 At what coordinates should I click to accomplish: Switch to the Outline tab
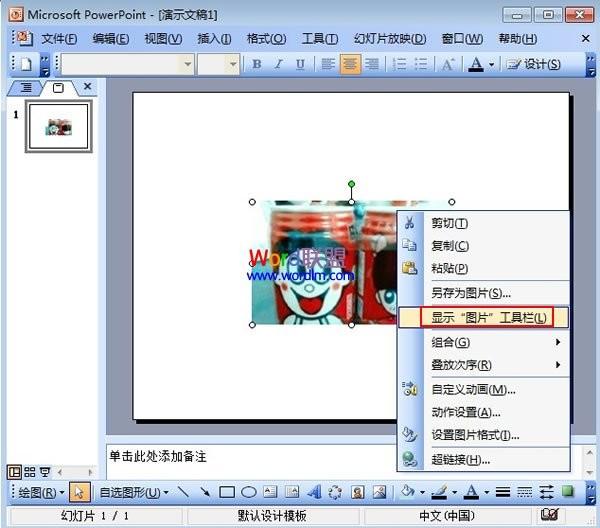tap(26, 88)
